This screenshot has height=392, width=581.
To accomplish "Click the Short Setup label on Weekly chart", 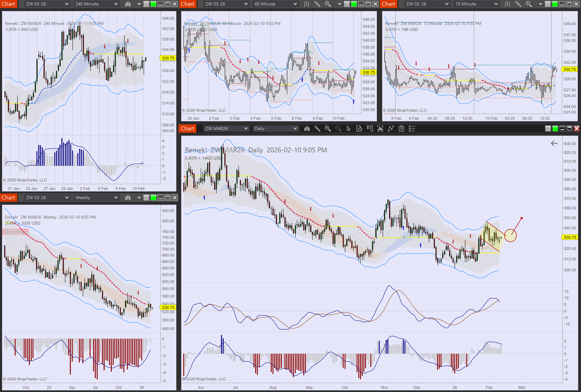I will click(x=15, y=232).
